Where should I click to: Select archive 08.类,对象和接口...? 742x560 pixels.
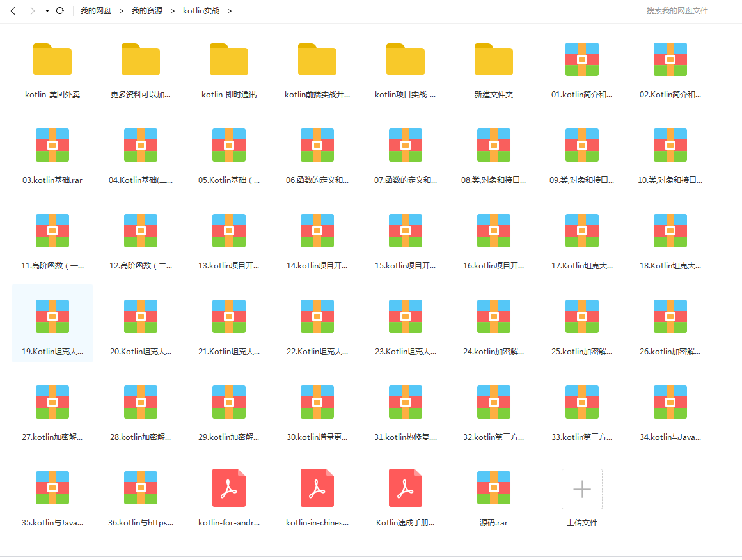pos(494,145)
